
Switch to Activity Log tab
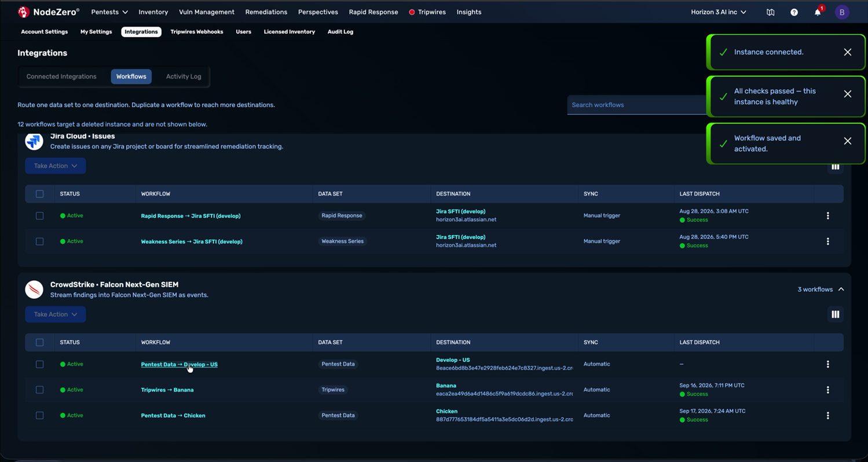coord(184,76)
